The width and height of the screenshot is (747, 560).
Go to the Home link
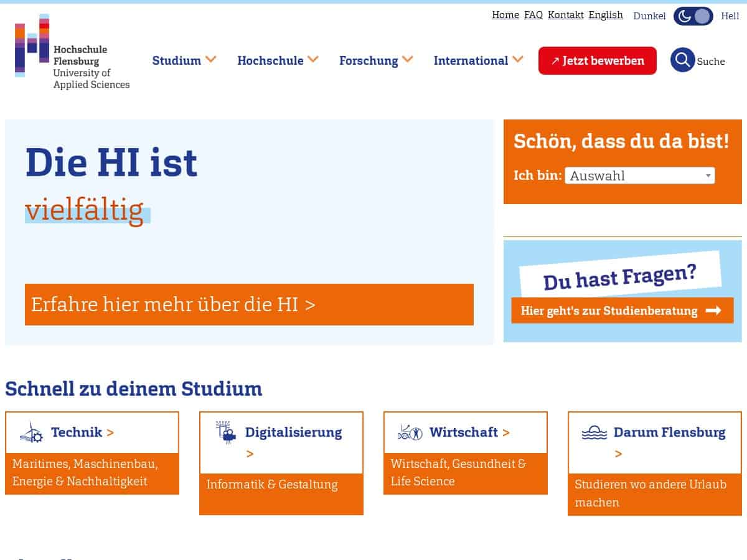tap(505, 15)
